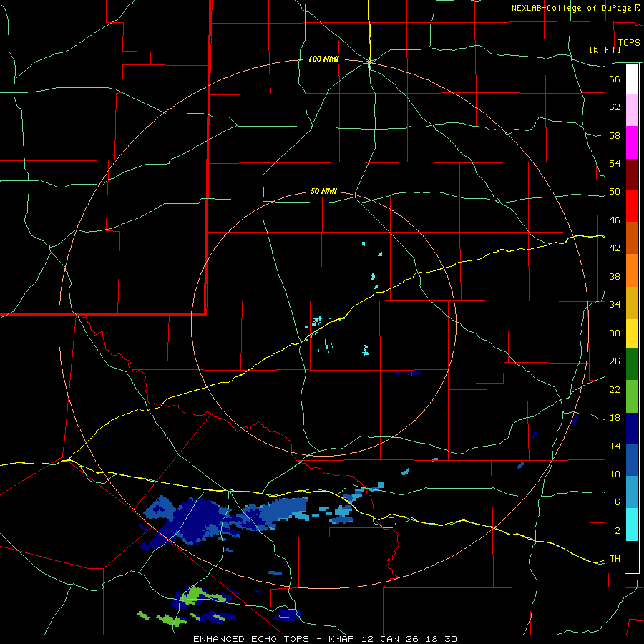Image resolution: width=644 pixels, height=644 pixels.
Task: Click the 58 legend value
Action: [x=615, y=135]
